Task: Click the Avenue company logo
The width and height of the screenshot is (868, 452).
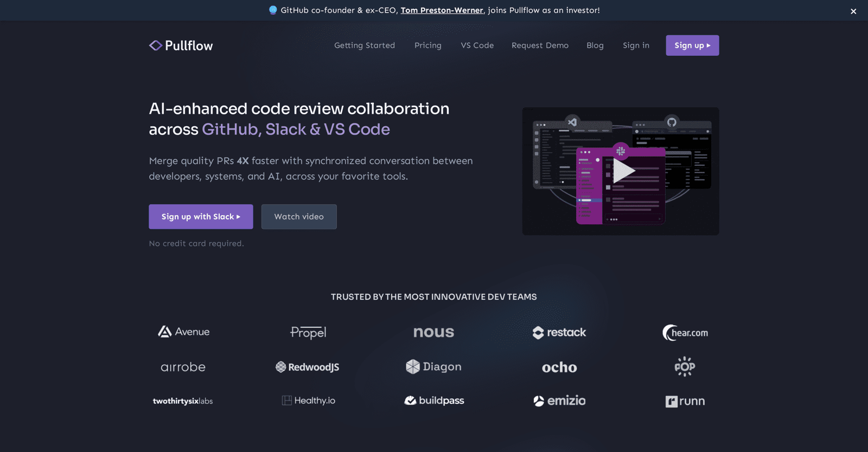Action: 183,332
